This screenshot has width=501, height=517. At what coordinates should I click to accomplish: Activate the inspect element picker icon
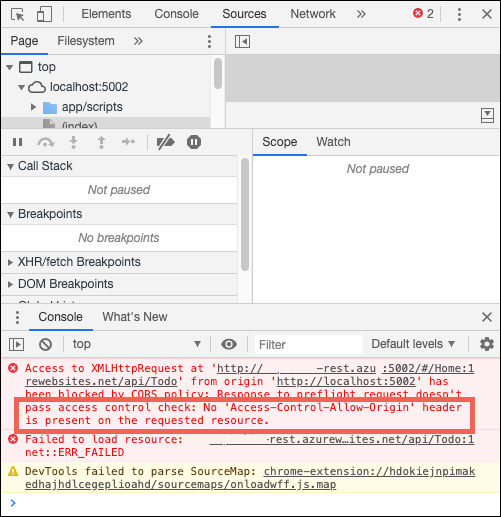[x=18, y=15]
